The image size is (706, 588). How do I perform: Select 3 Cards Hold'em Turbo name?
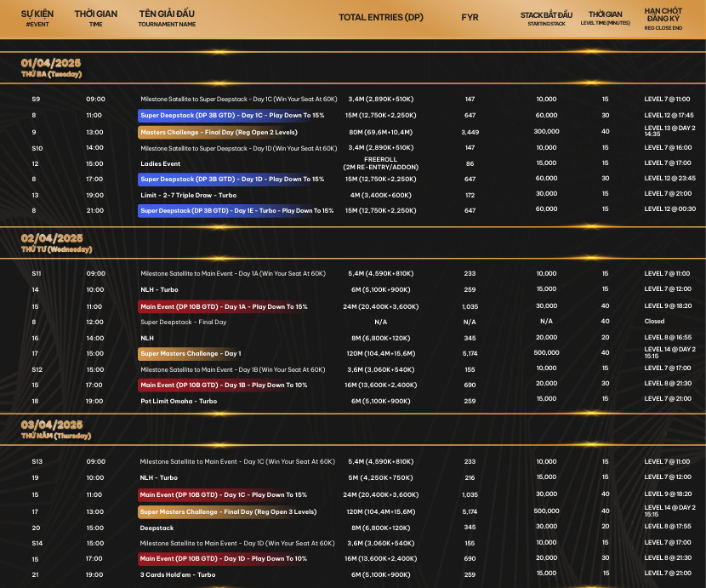pyautogui.click(x=178, y=575)
